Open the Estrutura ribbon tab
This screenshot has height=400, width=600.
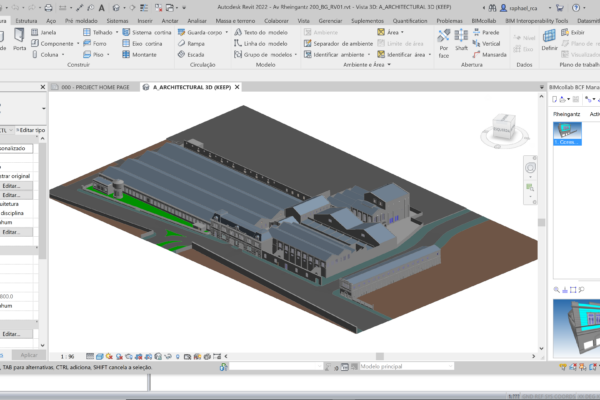coord(26,21)
